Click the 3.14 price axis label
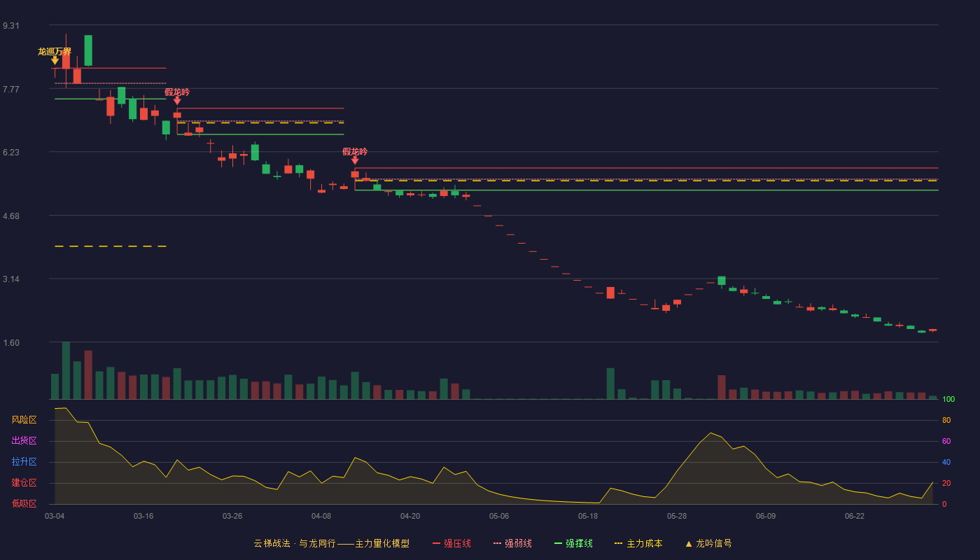The height and width of the screenshot is (560, 980). tap(11, 279)
